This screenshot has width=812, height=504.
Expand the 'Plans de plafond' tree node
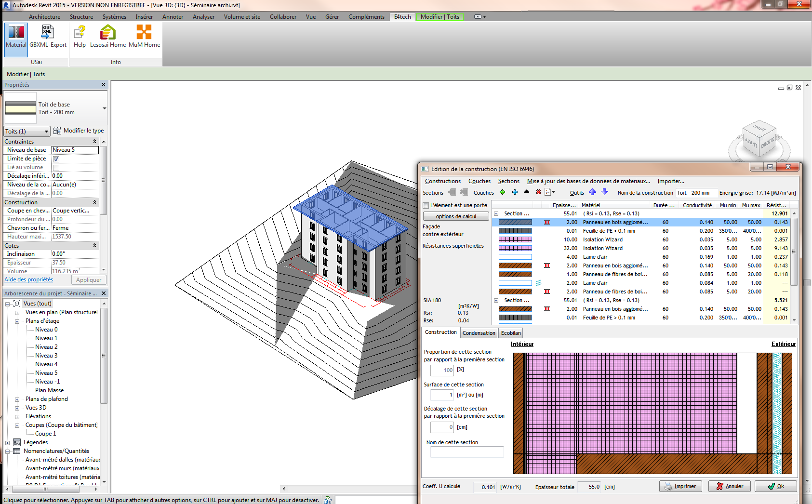[x=17, y=399]
